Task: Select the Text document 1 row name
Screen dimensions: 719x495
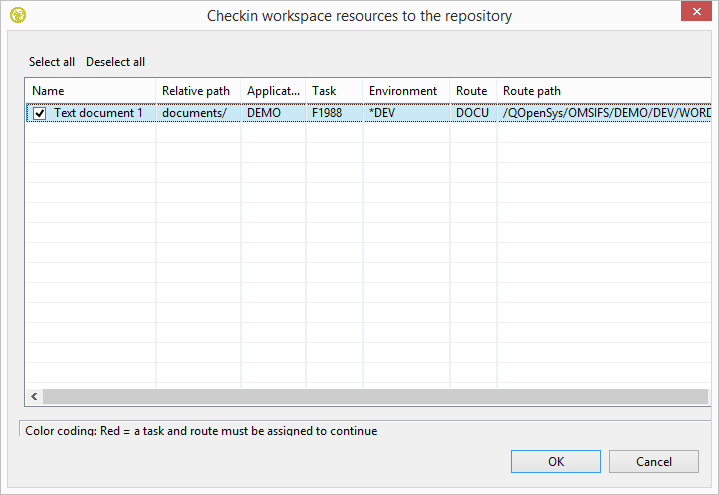Action: (x=98, y=113)
